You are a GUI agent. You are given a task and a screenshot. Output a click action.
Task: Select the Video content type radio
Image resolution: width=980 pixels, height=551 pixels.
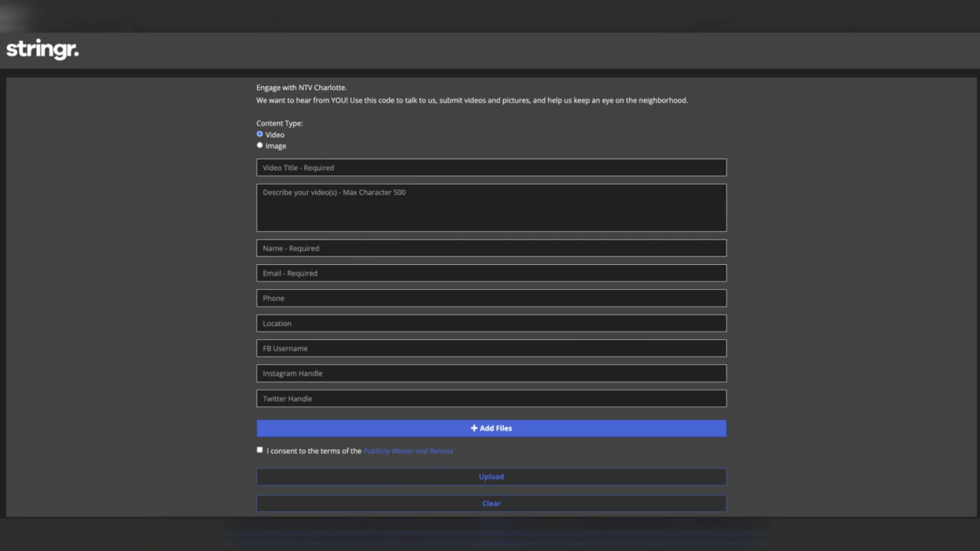(260, 134)
